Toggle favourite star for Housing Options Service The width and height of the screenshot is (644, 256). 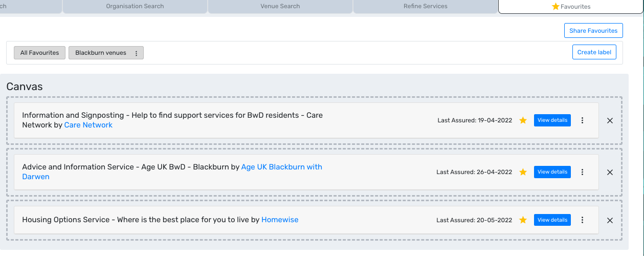pyautogui.click(x=523, y=220)
